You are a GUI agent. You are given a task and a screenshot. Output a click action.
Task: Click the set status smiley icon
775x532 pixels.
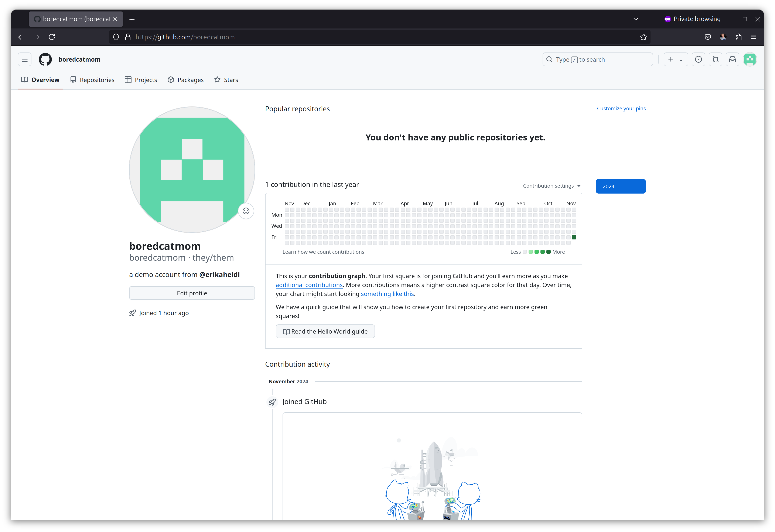pos(246,211)
